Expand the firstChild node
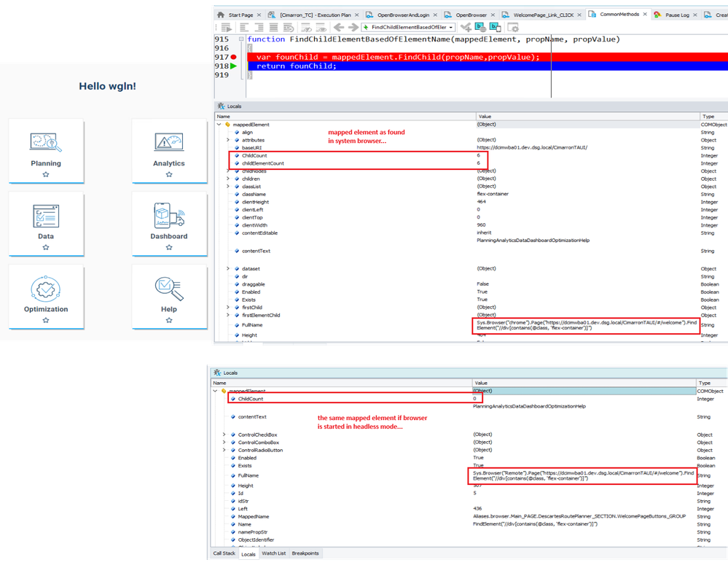Screen dimensions: 728x568 228,308
